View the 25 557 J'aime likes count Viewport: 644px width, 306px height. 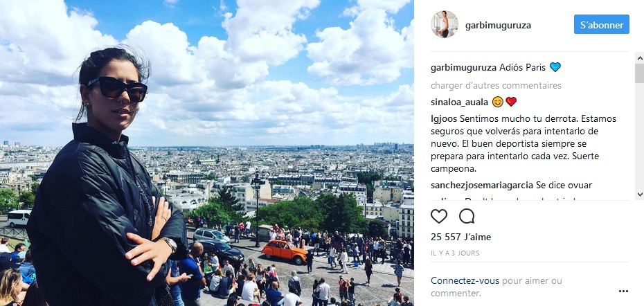click(460, 237)
